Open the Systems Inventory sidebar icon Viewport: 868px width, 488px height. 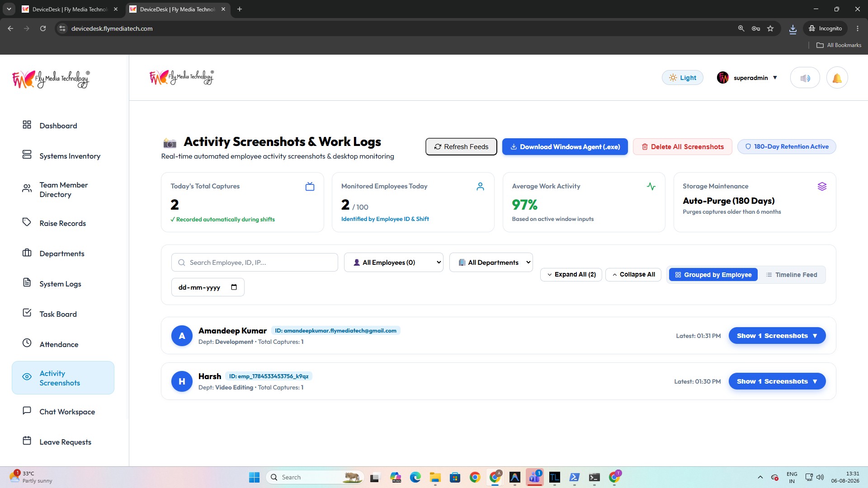point(27,155)
